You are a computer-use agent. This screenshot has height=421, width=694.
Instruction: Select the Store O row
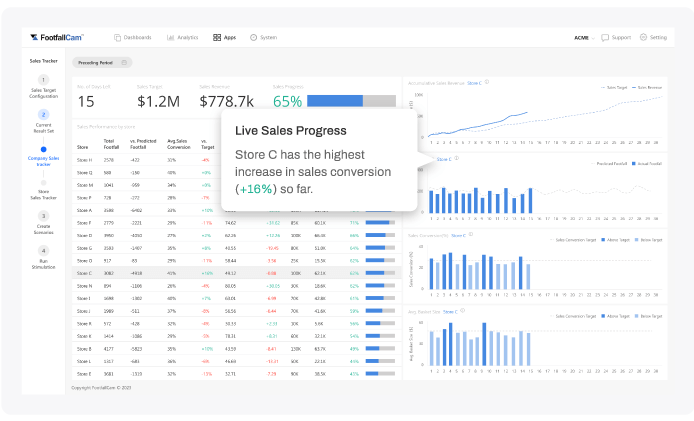[236, 261]
